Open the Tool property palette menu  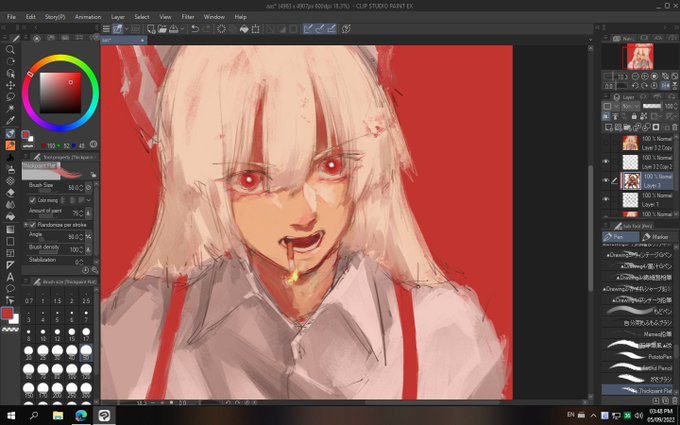click(26, 157)
